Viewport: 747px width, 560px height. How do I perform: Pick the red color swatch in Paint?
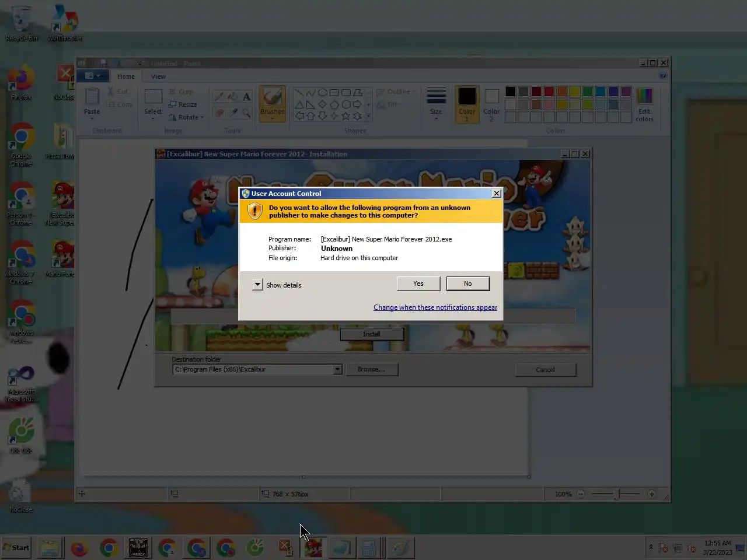coord(549,92)
